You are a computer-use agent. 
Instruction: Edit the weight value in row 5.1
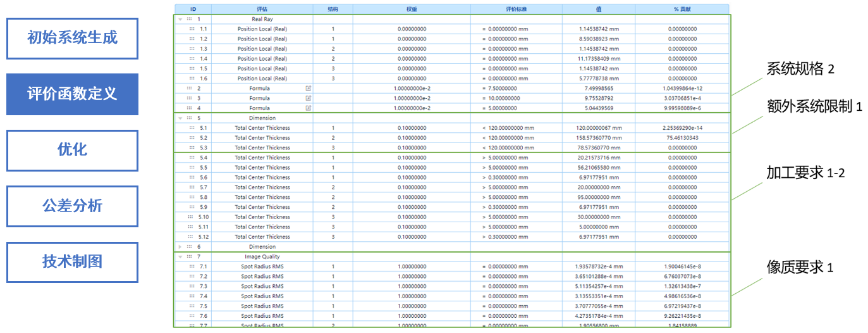click(x=411, y=128)
